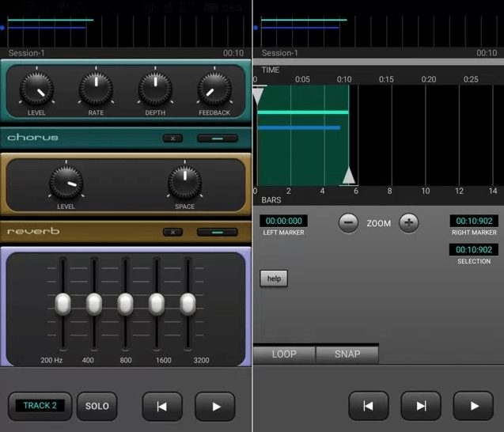Toggle SOLO for the track

(97, 406)
